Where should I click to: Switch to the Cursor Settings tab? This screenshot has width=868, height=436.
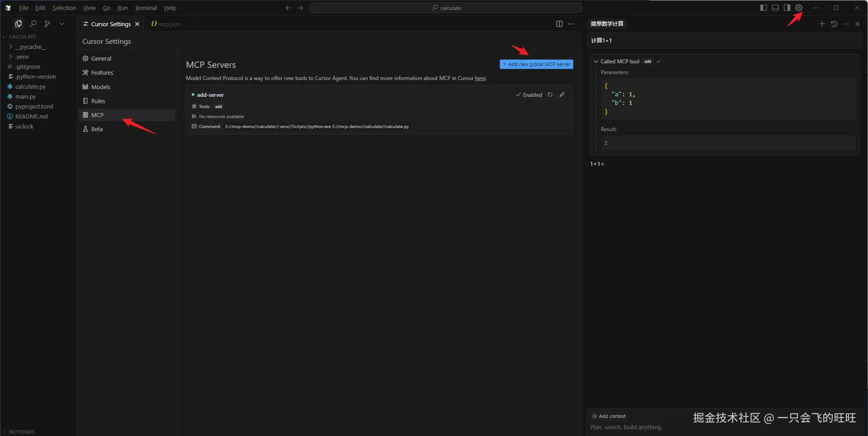[x=110, y=24]
